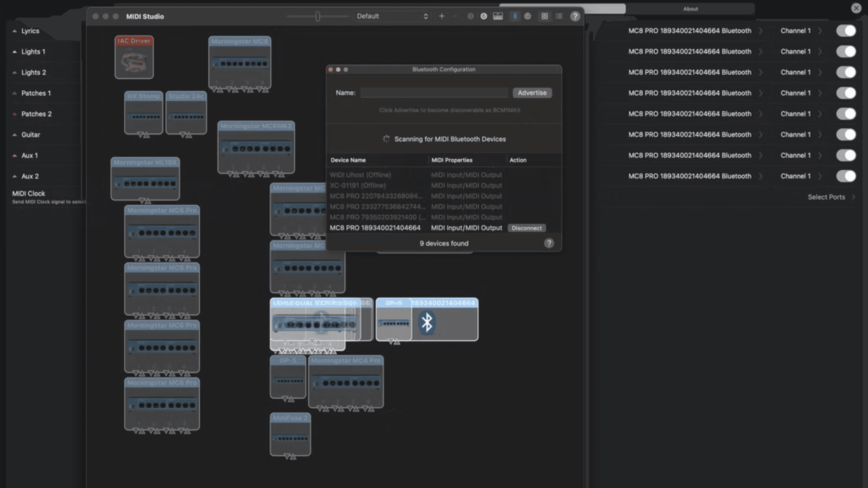Toggle the Aux 1 row switch
This screenshot has height=488, width=868.
(846, 155)
